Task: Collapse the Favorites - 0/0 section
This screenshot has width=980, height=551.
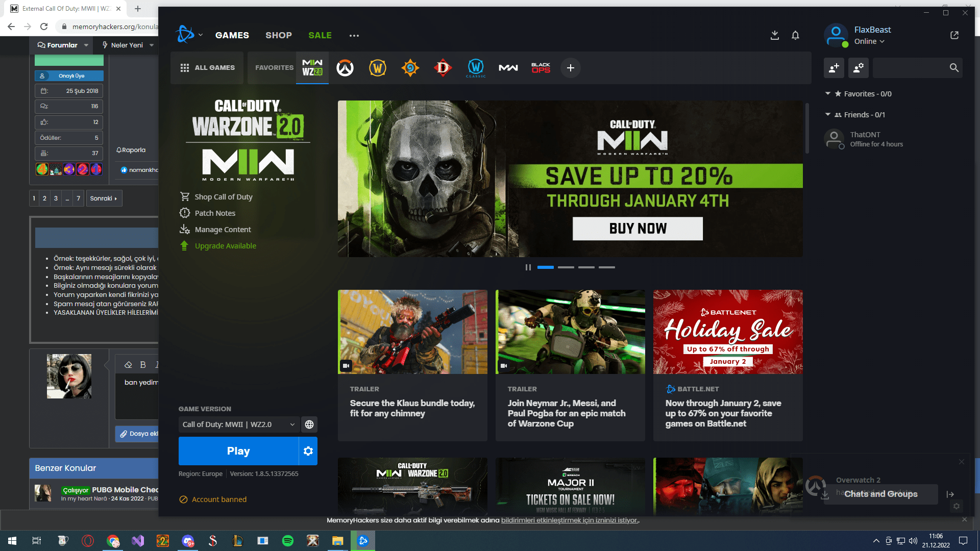Action: [828, 94]
